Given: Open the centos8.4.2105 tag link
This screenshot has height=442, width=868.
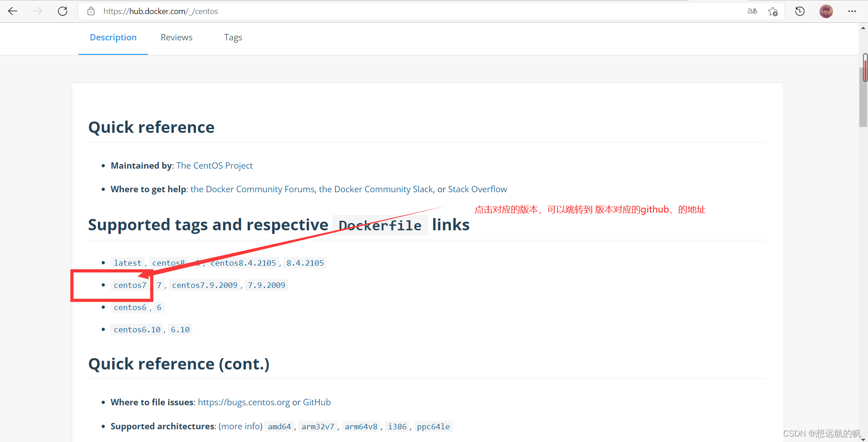Looking at the screenshot, I should (243, 263).
